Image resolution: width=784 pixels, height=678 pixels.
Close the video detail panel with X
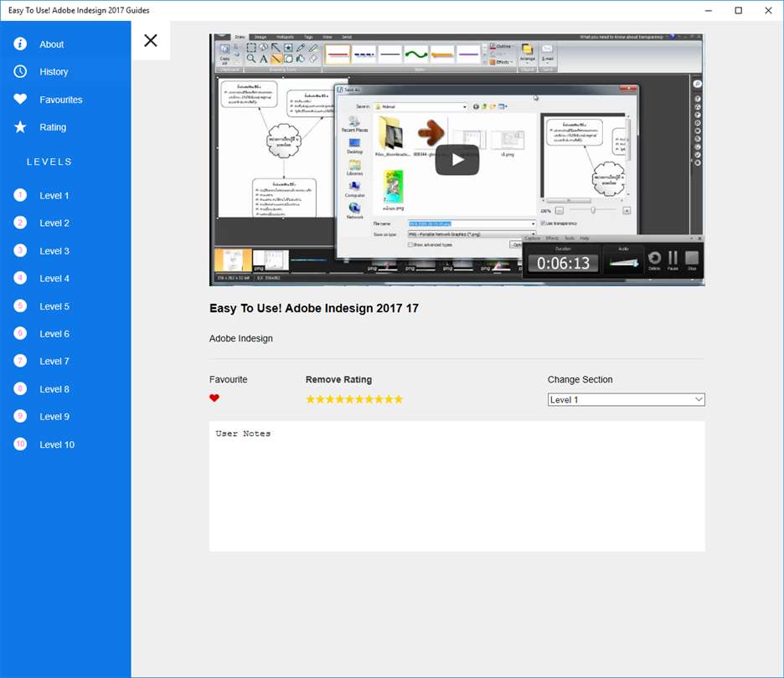pos(151,40)
